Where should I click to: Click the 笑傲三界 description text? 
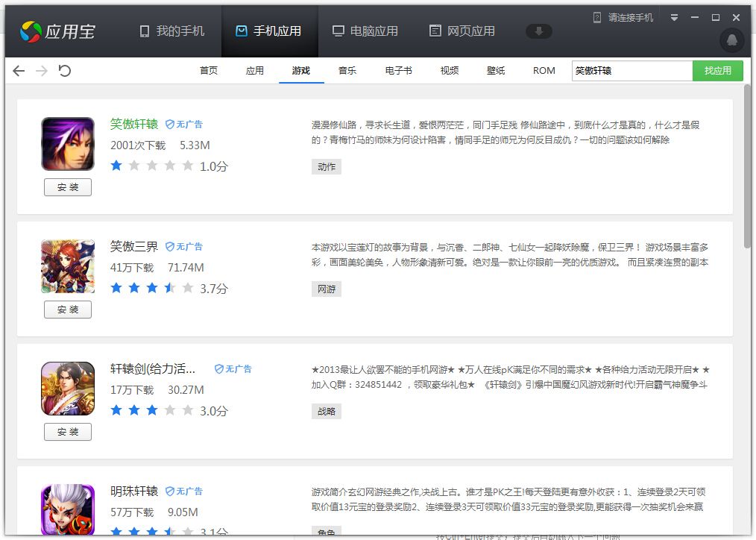pyautogui.click(x=510, y=255)
